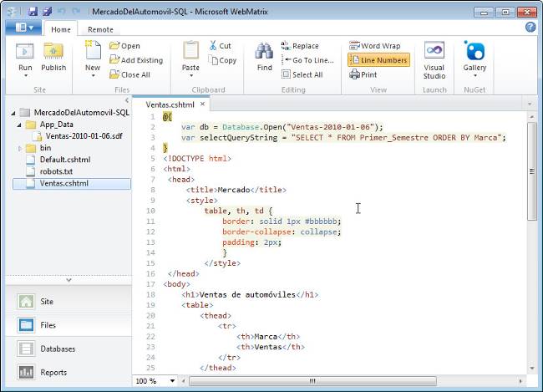The image size is (543, 392).
Task: Open the Paste dropdown arrow
Action: tap(190, 75)
